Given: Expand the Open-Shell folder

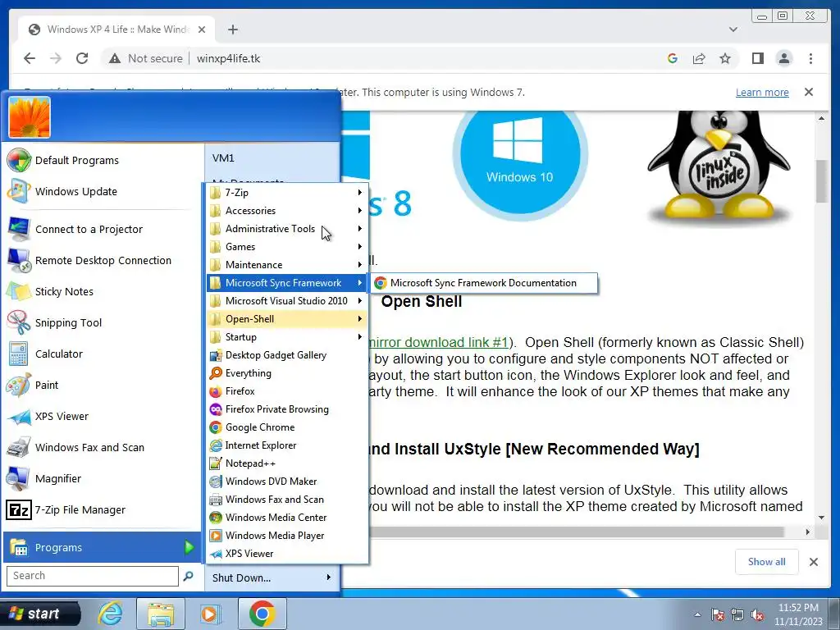Looking at the screenshot, I should (286, 319).
